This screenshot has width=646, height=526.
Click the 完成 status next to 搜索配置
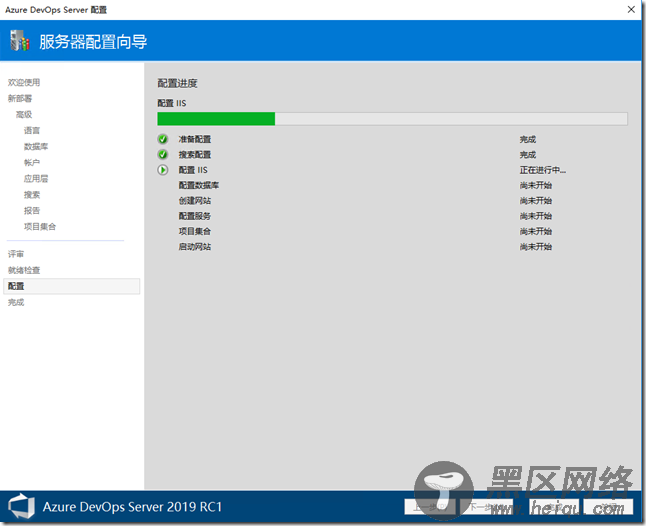coord(528,154)
